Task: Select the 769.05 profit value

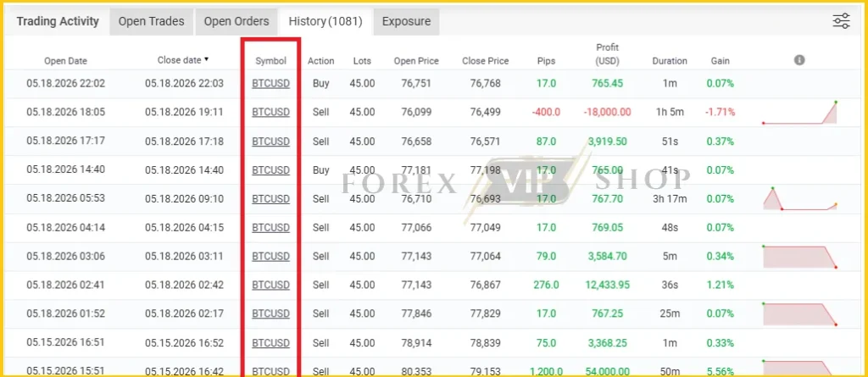Action: click(x=607, y=228)
